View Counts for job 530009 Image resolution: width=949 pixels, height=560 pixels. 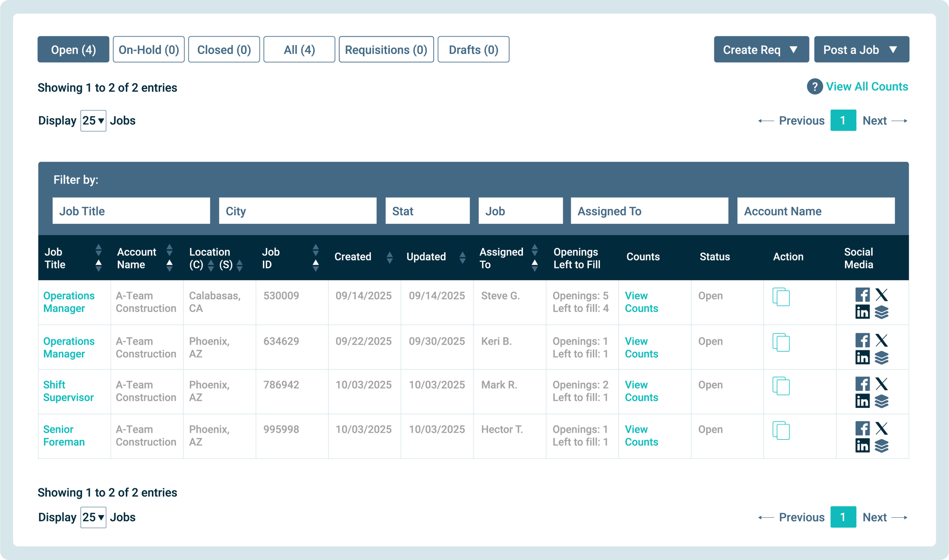(642, 302)
